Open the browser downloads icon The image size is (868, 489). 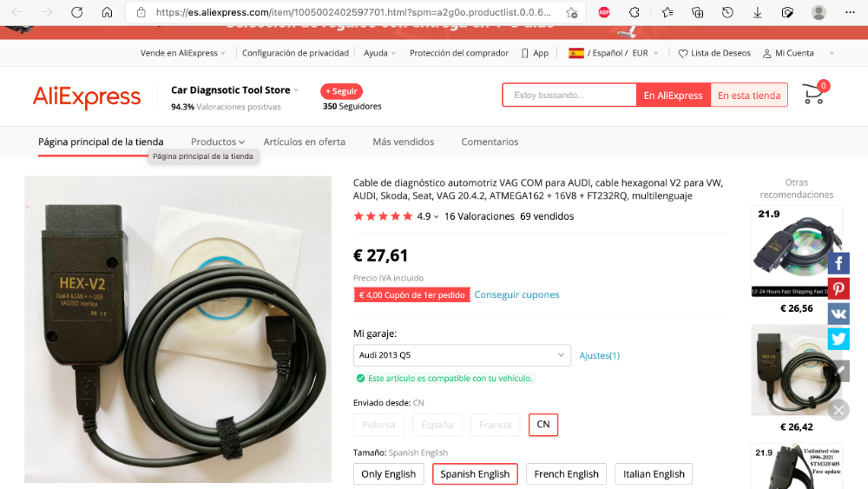click(757, 12)
